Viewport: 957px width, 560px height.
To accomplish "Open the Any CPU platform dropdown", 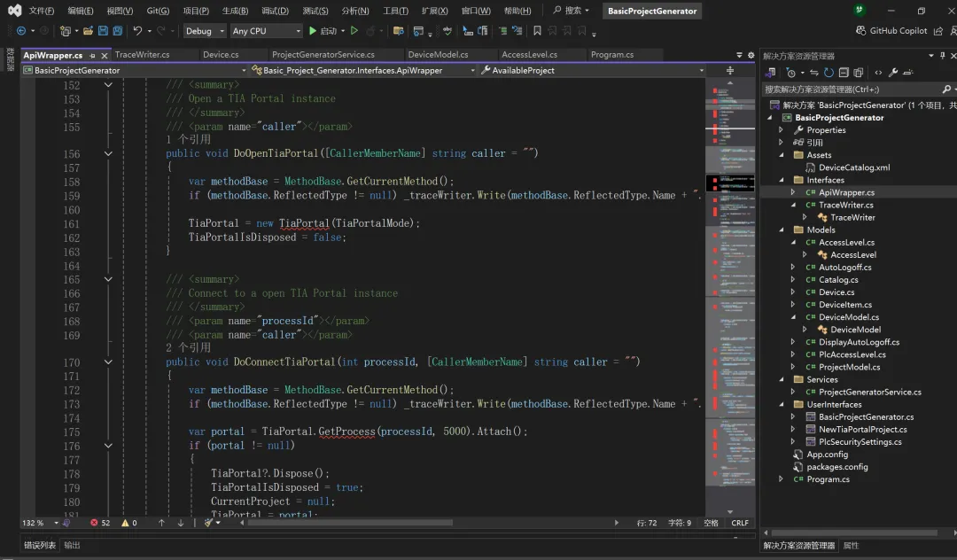I will click(x=266, y=31).
